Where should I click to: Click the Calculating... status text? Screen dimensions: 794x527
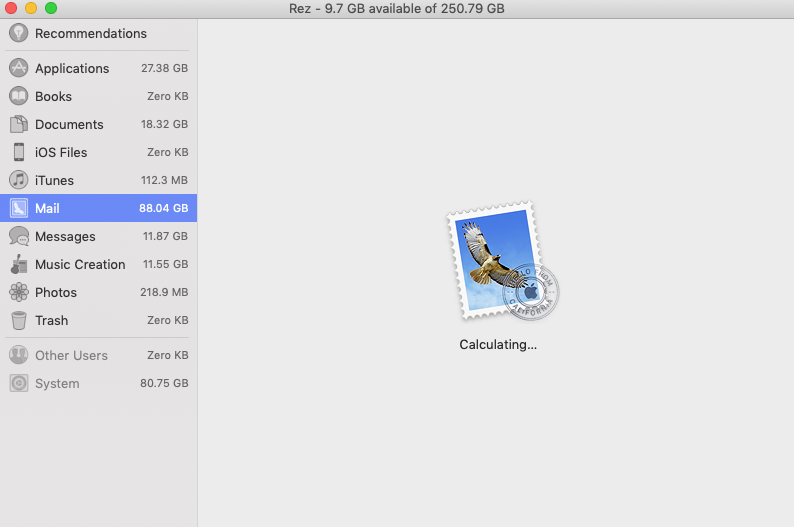tap(498, 345)
